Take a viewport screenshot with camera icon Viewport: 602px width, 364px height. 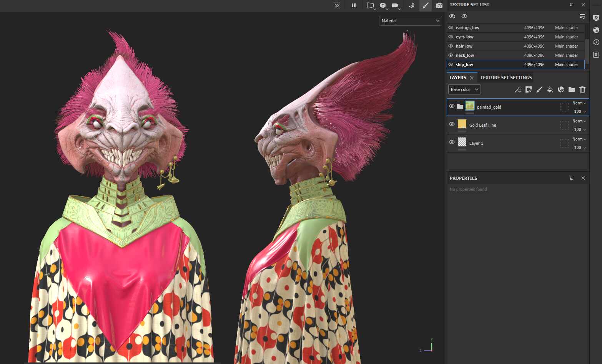pyautogui.click(x=439, y=5)
